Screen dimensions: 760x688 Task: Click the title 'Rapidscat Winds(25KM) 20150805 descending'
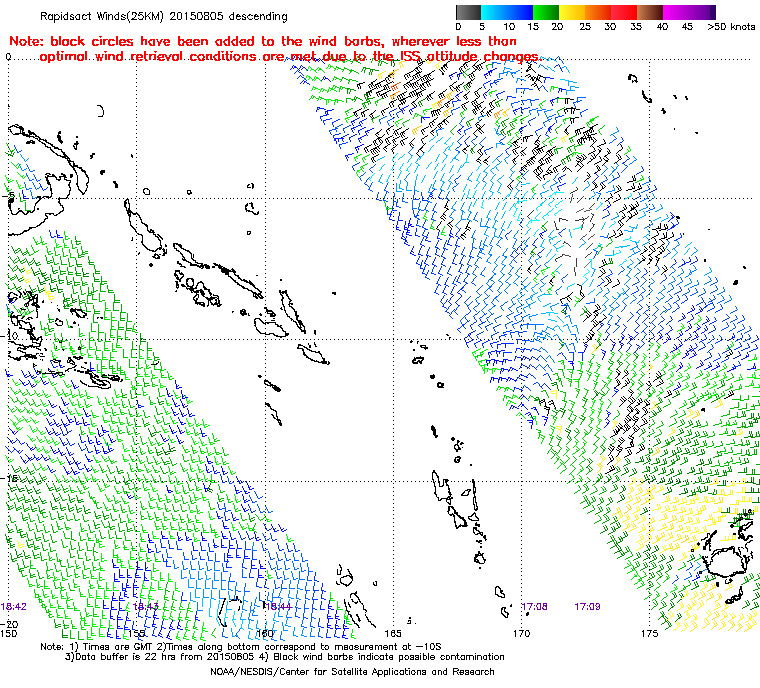click(164, 16)
